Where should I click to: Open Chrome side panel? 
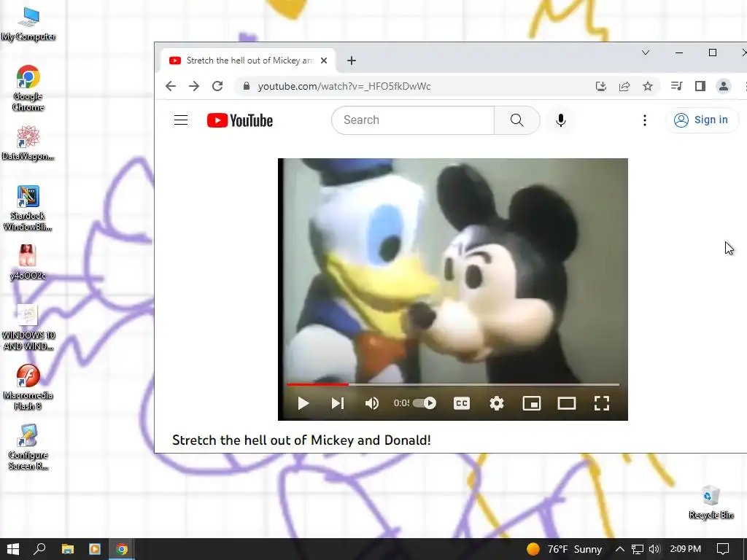700,86
